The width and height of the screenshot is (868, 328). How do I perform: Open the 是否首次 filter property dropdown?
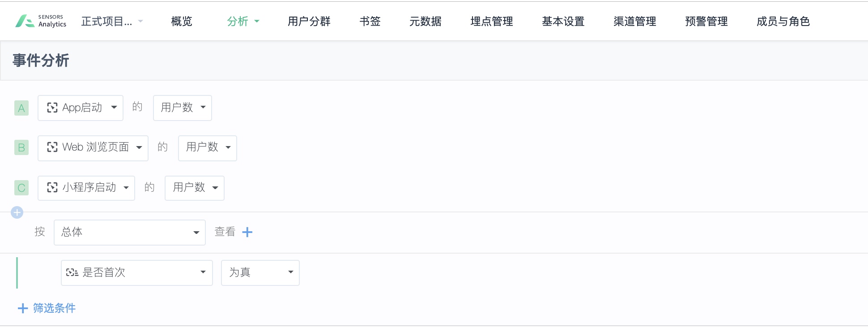[137, 273]
